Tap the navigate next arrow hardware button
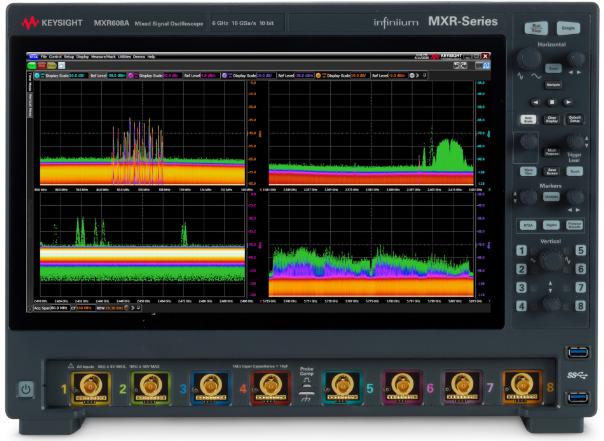 [568, 102]
